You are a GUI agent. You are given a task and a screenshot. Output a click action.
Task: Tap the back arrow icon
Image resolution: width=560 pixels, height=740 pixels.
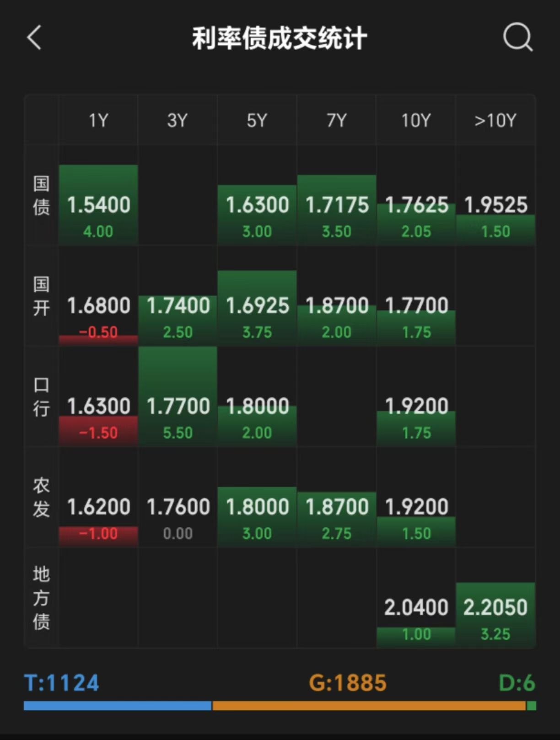pyautogui.click(x=35, y=37)
